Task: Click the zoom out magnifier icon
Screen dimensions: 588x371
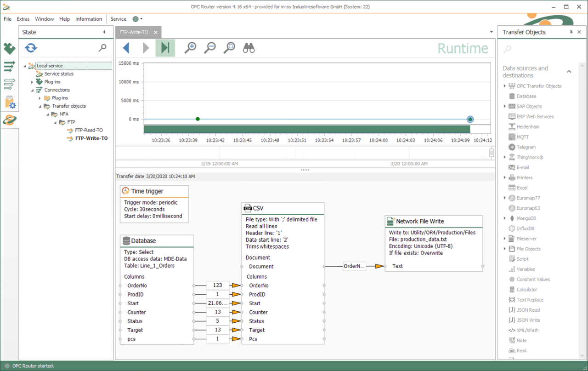Action: click(210, 48)
